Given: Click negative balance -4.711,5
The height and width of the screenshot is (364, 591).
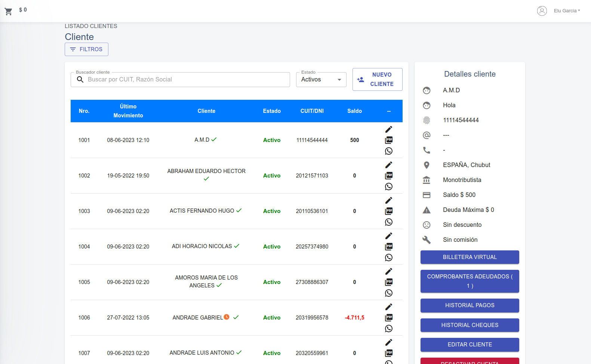Looking at the screenshot, I should pyautogui.click(x=354, y=318).
